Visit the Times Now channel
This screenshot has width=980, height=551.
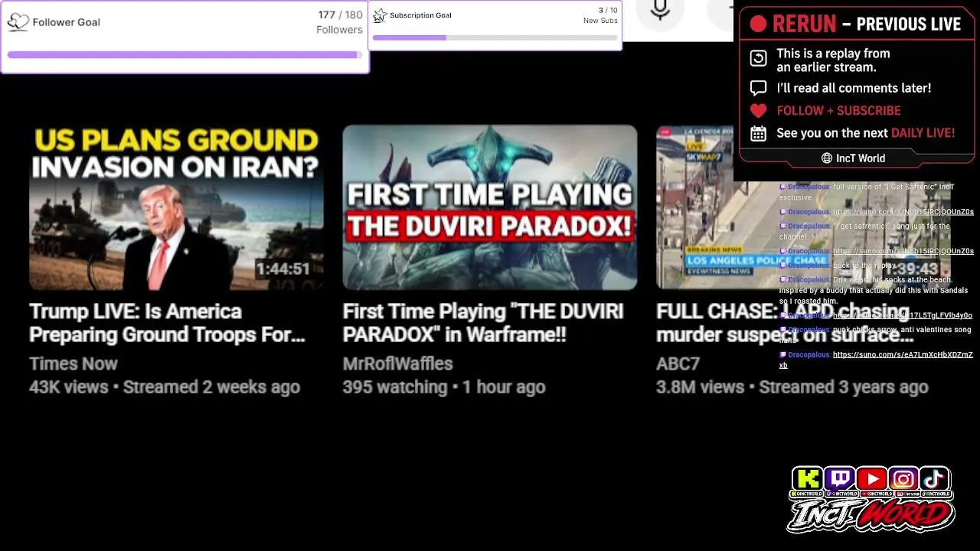point(73,364)
